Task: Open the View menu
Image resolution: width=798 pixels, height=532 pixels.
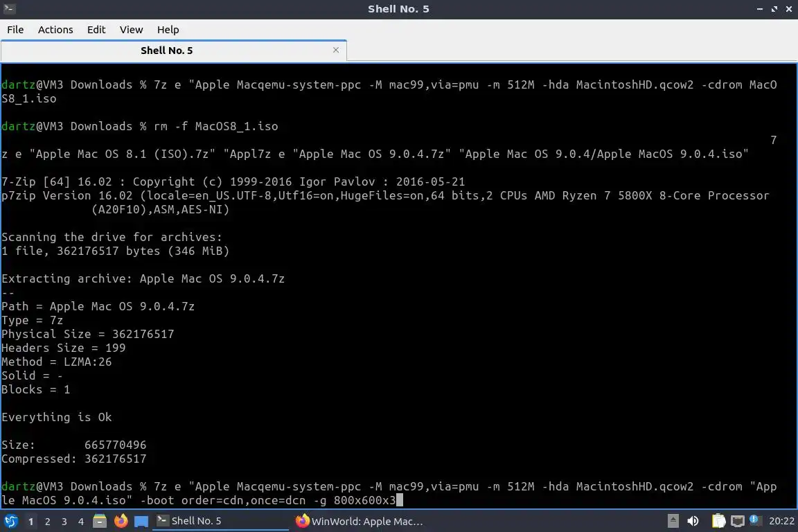Action: [x=132, y=30]
